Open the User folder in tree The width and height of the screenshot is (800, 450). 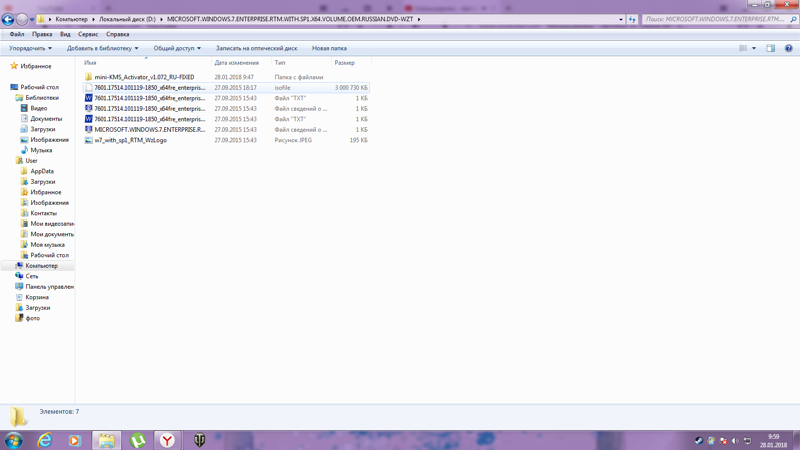tap(31, 161)
